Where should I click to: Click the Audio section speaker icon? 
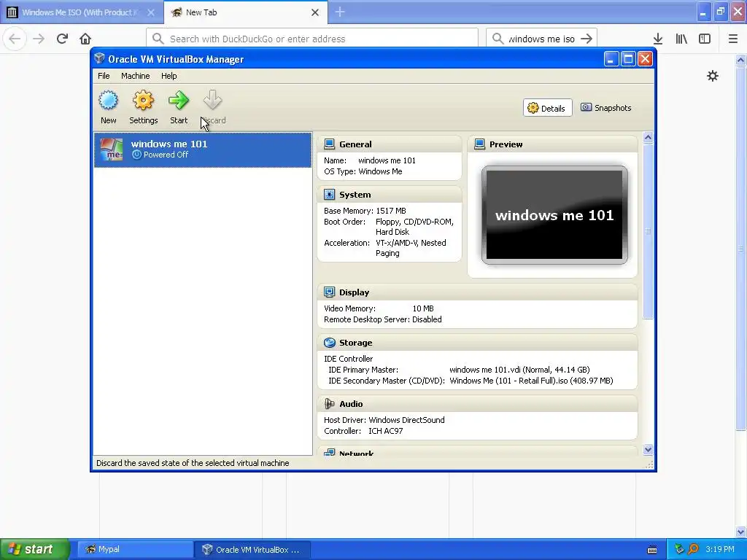329,404
